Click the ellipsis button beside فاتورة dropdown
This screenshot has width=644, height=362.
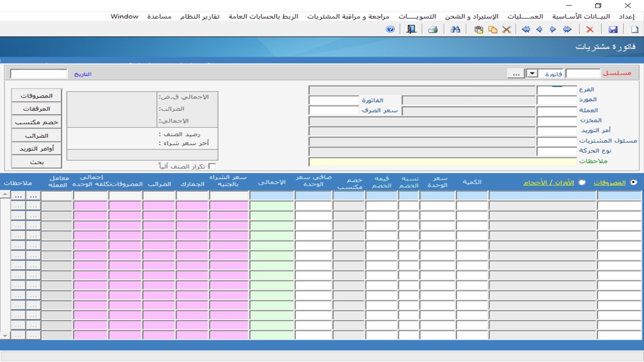pyautogui.click(x=515, y=73)
